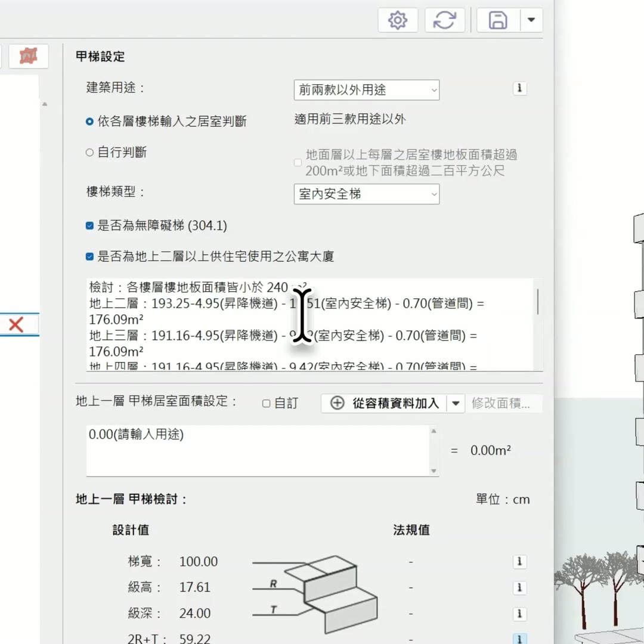Expand arrow next to 從容積資料加入

coord(456,403)
